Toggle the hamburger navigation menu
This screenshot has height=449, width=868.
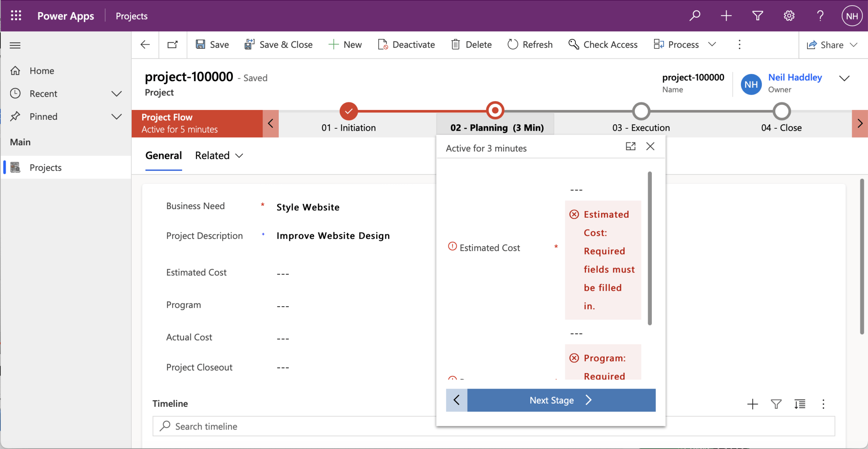click(15, 45)
